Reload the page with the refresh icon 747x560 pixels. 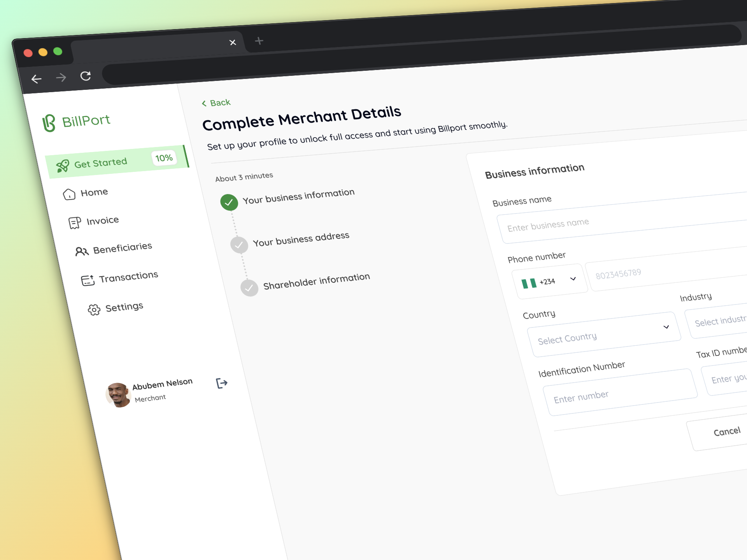coord(86,76)
